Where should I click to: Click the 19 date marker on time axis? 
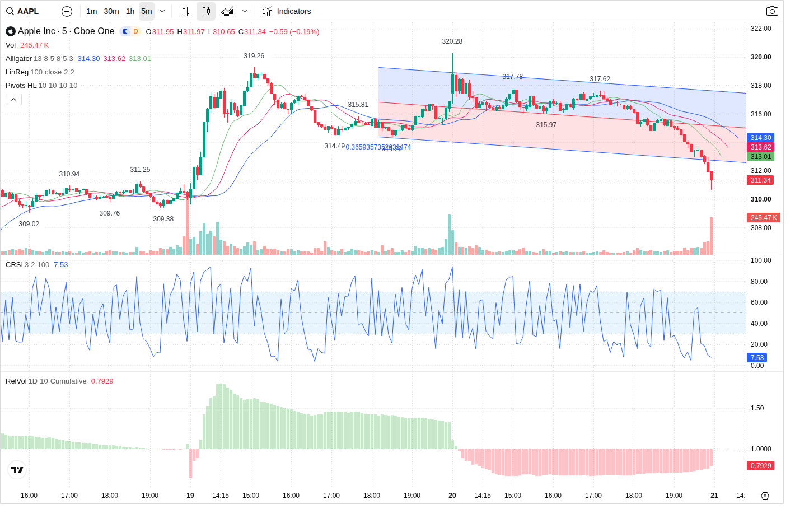190,496
